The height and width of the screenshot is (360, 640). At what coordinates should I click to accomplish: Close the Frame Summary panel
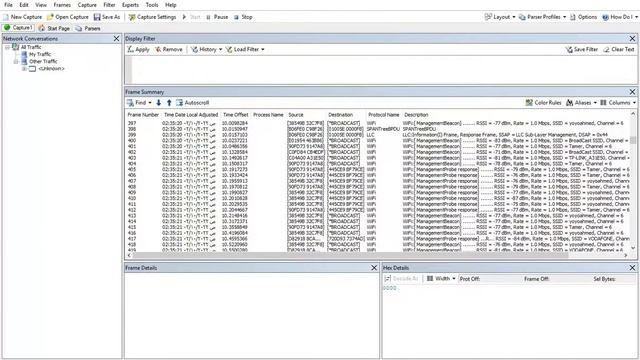tap(632, 92)
